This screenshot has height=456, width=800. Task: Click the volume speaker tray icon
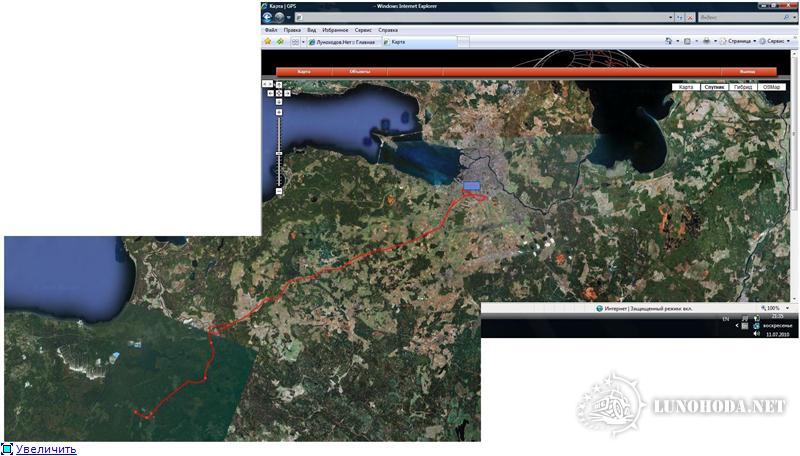pos(757,334)
